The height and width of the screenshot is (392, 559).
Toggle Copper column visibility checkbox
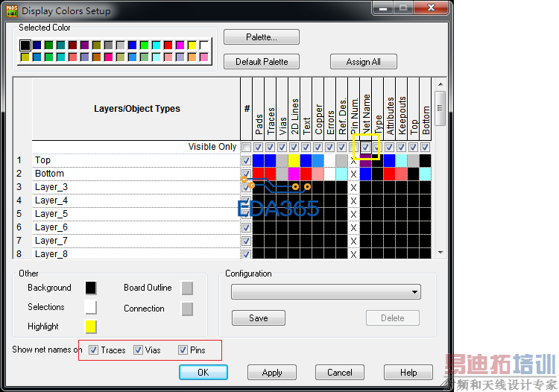(318, 147)
